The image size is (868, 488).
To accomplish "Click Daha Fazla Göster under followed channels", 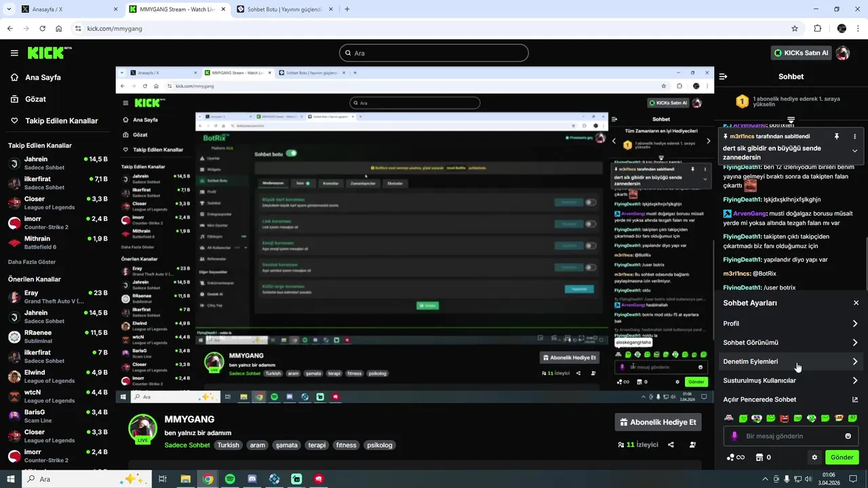I will coord(32,262).
